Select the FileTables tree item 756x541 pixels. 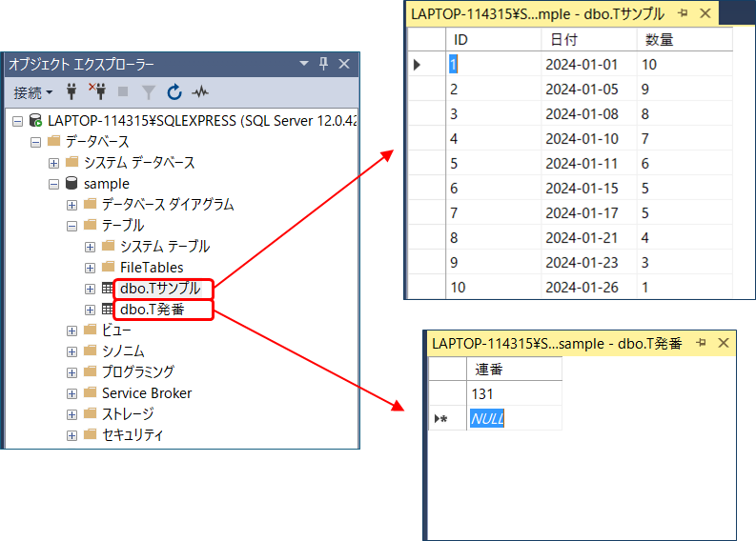tap(152, 267)
